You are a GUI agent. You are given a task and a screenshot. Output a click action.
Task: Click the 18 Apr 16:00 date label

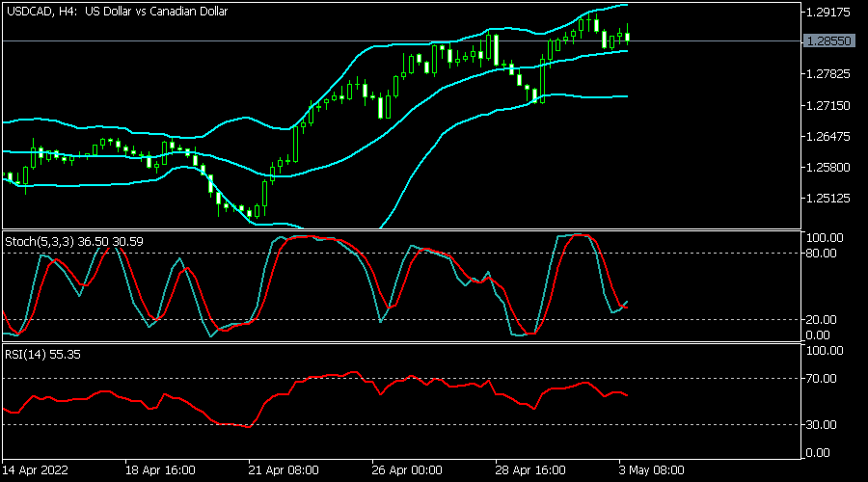click(x=160, y=470)
